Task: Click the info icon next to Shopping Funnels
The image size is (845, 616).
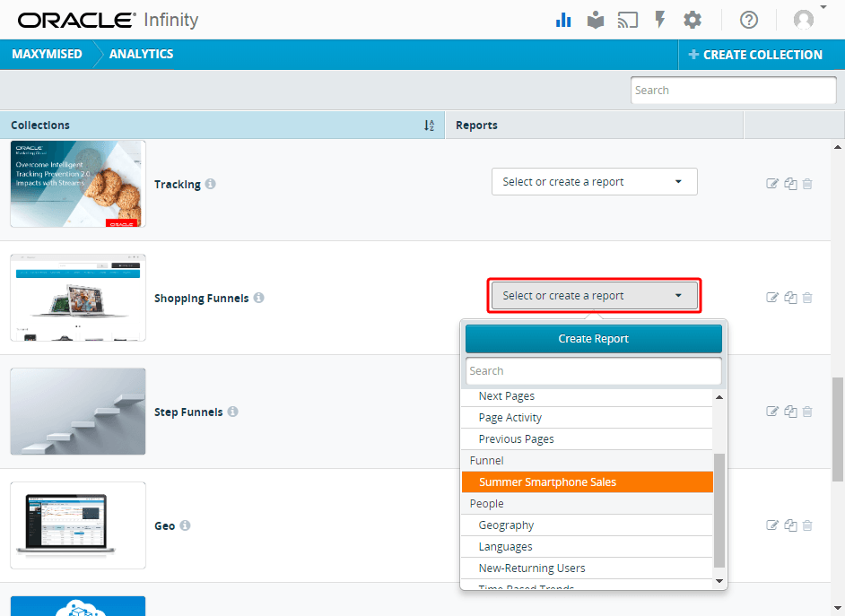Action: tap(258, 299)
